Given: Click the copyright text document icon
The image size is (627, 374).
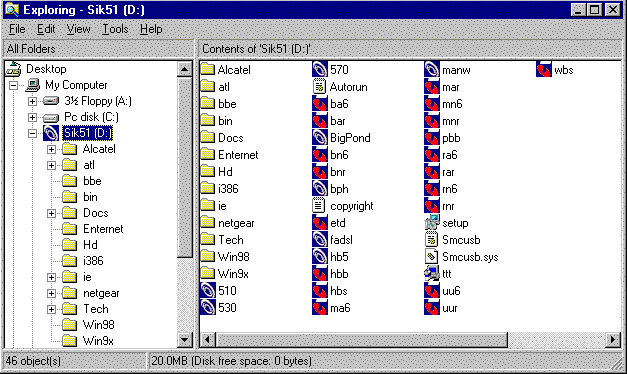Looking at the screenshot, I should click(x=318, y=206).
